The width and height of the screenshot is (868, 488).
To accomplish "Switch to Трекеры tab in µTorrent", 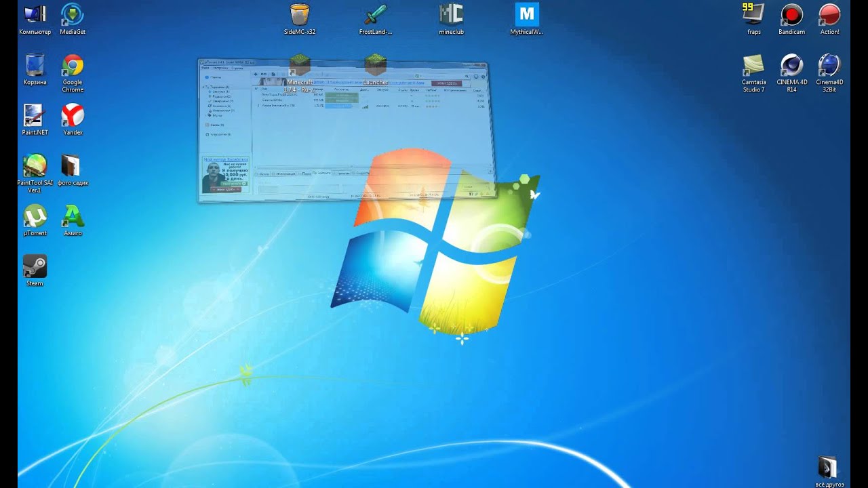I will (x=341, y=174).
